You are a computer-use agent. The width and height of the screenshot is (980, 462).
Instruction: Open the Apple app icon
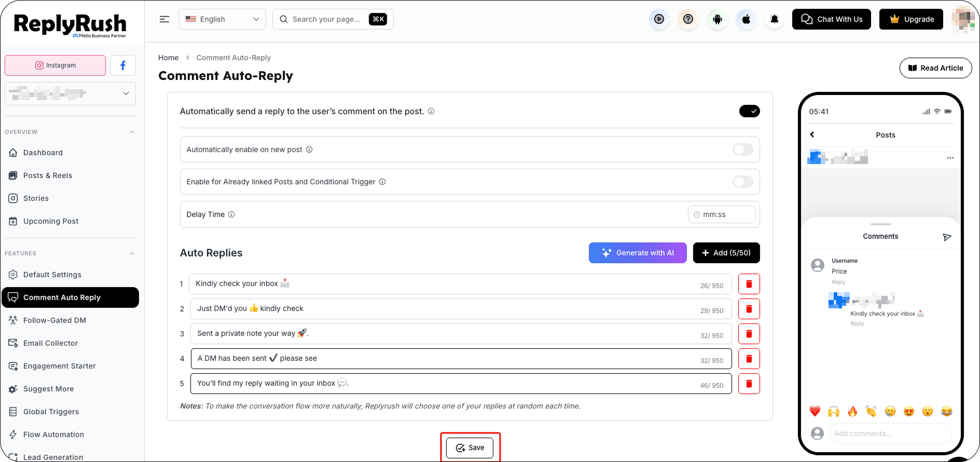[746, 19]
